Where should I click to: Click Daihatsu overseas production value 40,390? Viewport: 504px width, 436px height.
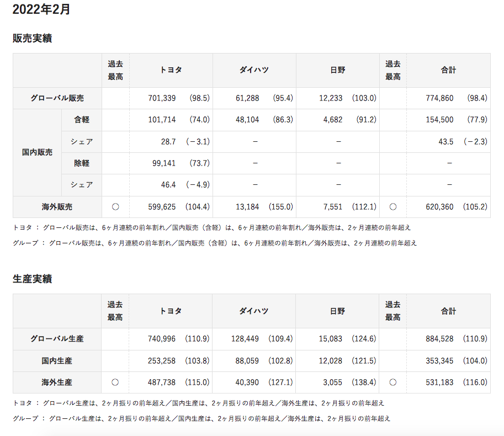247,382
